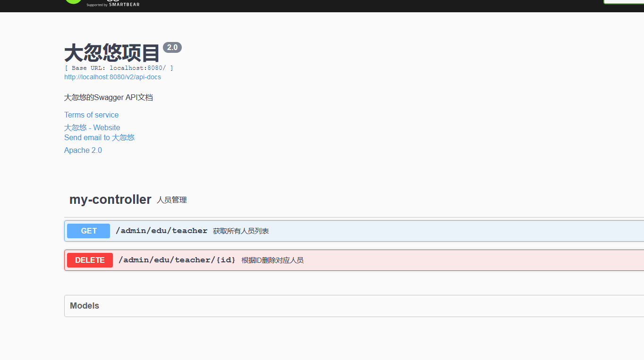
Task: Click the blue GET method badge
Action: 88,231
